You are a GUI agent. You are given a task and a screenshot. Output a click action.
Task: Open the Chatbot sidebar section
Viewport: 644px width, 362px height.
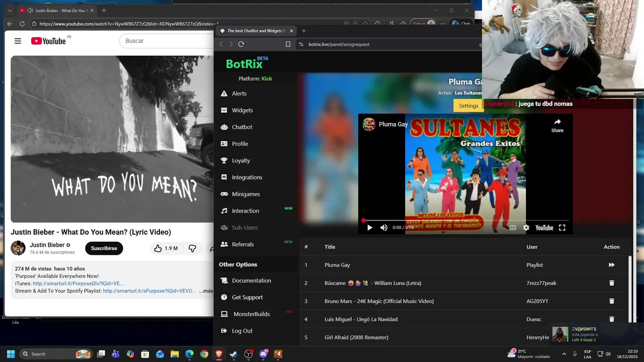[242, 127]
